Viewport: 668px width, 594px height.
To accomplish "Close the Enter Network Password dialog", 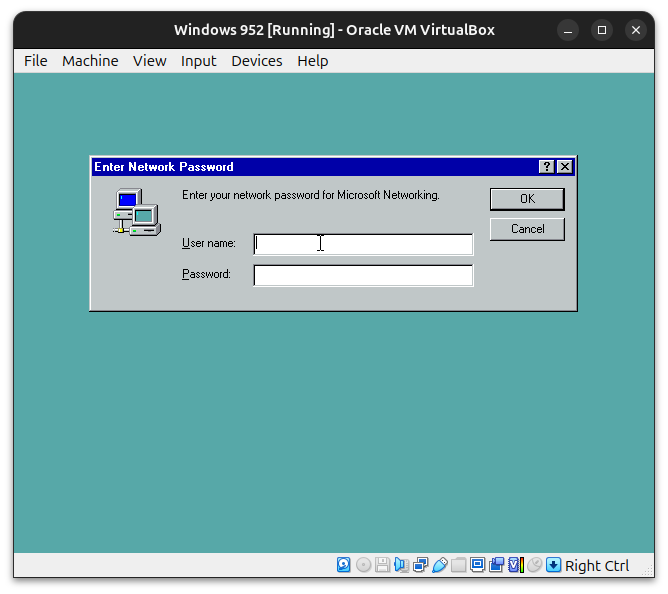I will tap(565, 167).
